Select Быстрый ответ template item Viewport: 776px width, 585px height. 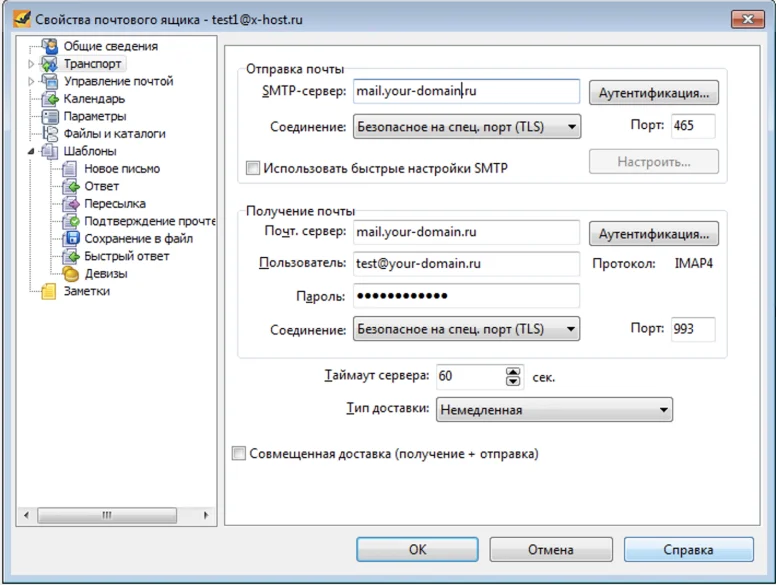tap(127, 256)
